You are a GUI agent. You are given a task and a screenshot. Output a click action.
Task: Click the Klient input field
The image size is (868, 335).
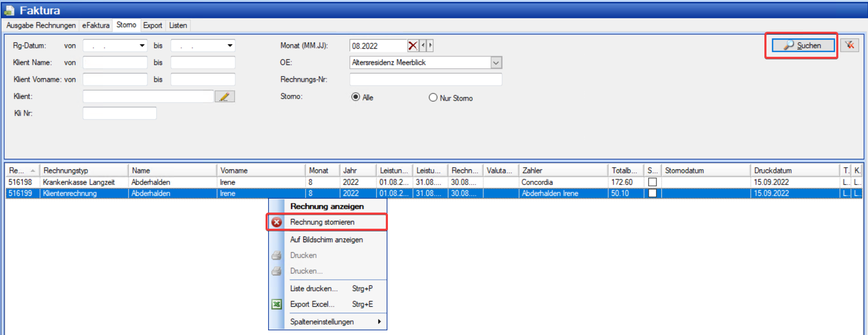coord(148,96)
